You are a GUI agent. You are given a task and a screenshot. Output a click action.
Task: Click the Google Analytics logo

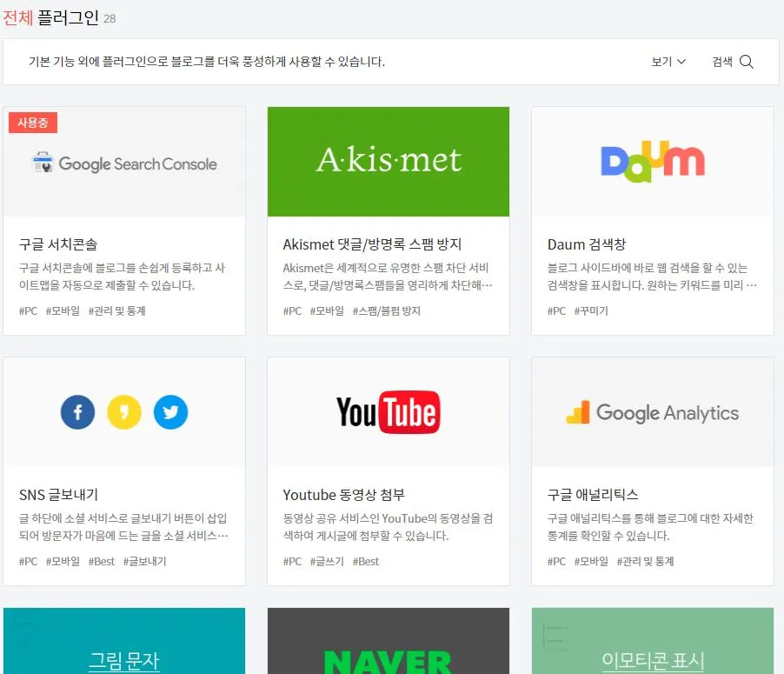point(653,413)
